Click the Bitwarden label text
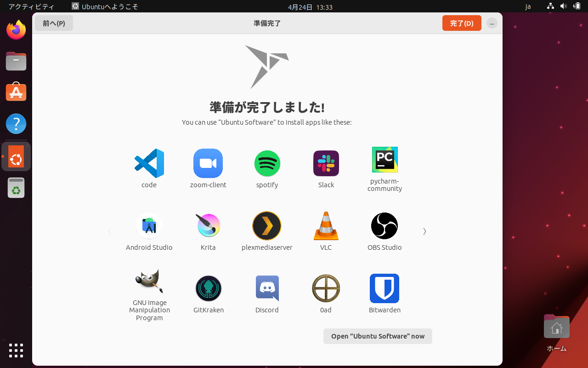The image size is (588, 368). [x=384, y=310]
